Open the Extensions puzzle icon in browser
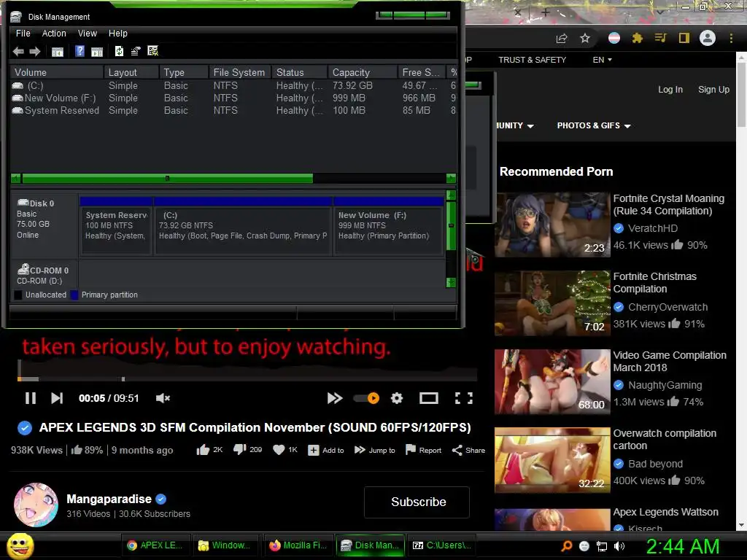 click(638, 38)
